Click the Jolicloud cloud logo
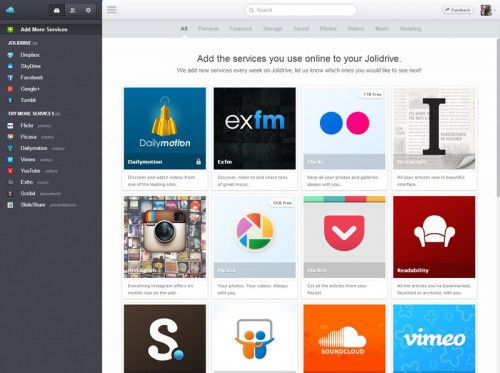 11,10
